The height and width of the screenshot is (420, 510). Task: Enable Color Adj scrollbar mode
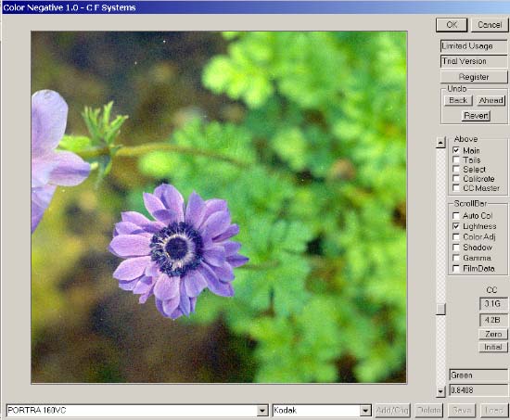click(456, 236)
